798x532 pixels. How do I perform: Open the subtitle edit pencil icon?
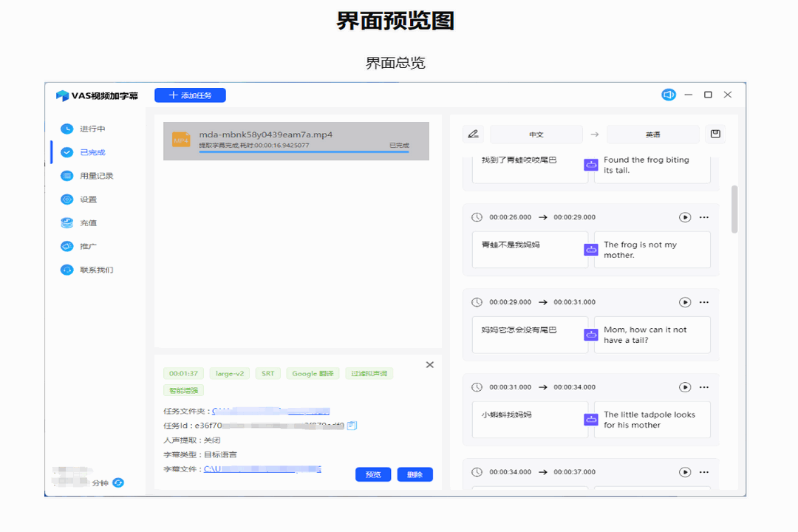pos(474,134)
